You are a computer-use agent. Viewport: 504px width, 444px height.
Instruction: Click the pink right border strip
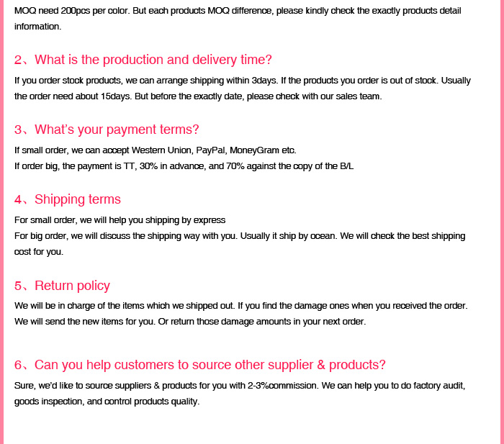tap(502, 222)
